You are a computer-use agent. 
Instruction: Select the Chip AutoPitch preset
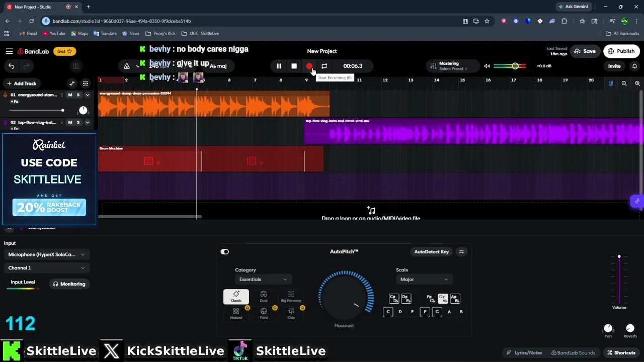point(291,313)
